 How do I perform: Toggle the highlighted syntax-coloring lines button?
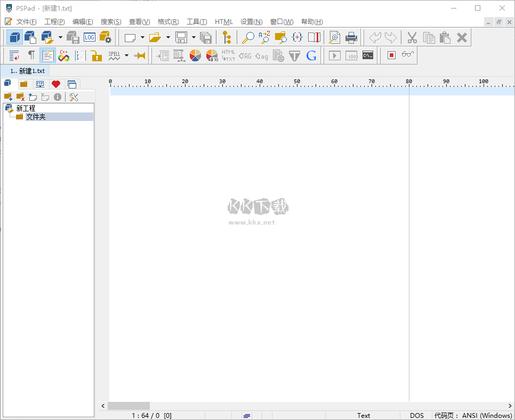[x=48, y=55]
